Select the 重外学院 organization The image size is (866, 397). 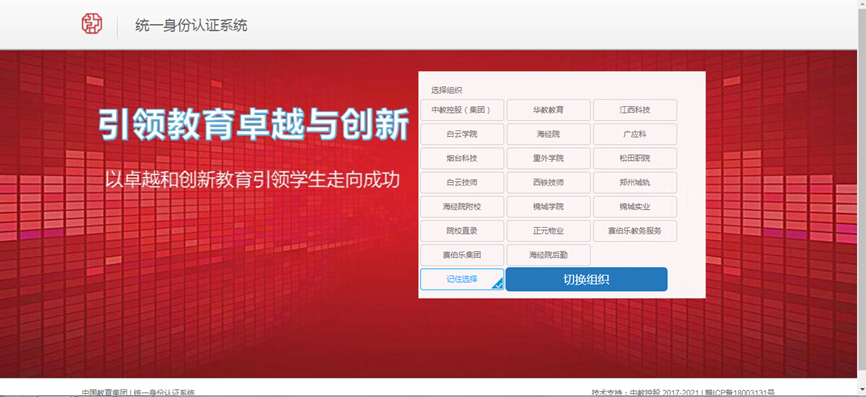tap(548, 158)
